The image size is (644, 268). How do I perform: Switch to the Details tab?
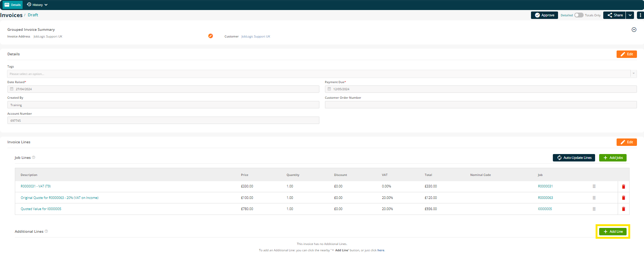point(13,5)
